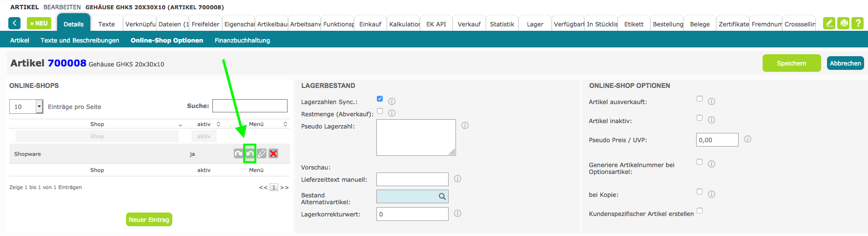Click into the Pseudo Preis / UVP field

pos(717,140)
